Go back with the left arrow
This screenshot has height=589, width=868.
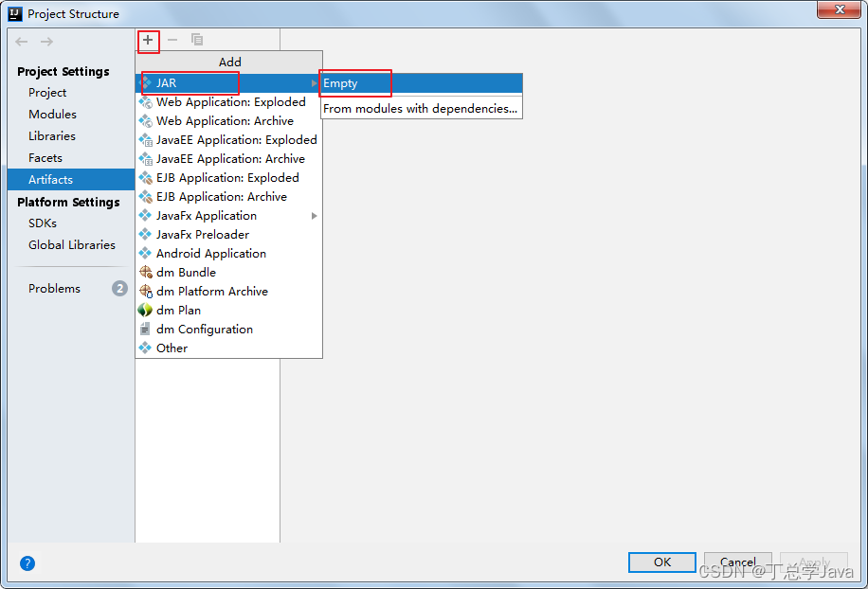[22, 42]
